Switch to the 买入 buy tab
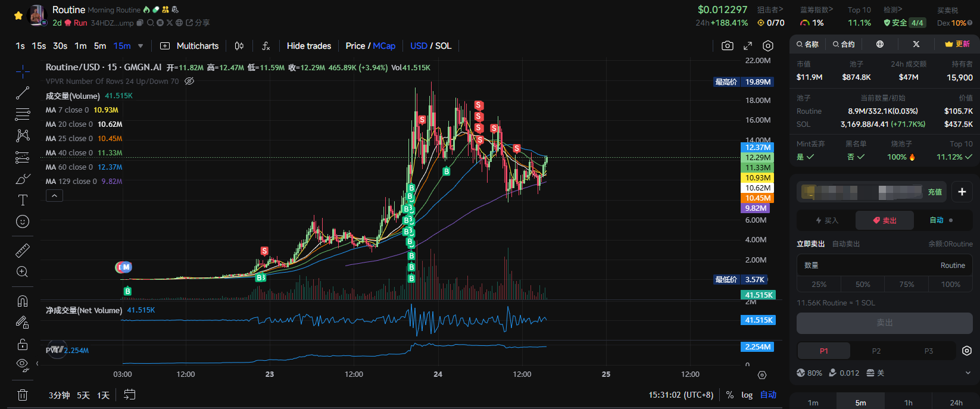The height and width of the screenshot is (409, 980). coord(826,220)
